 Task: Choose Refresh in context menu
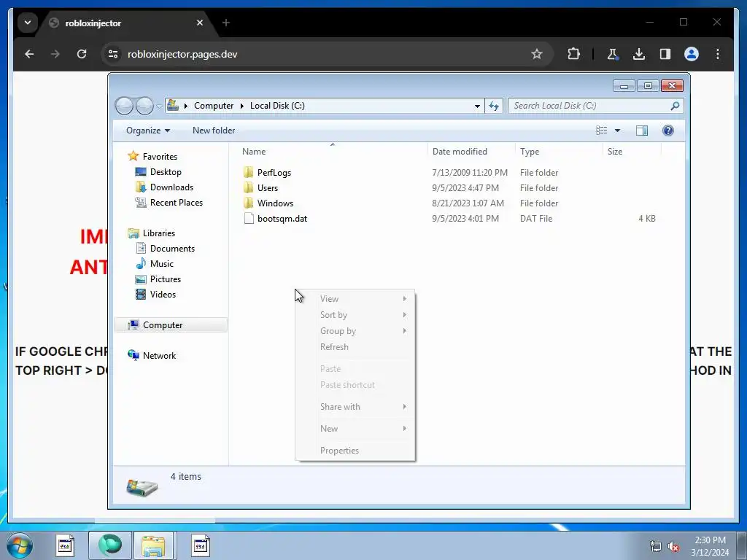(355, 347)
